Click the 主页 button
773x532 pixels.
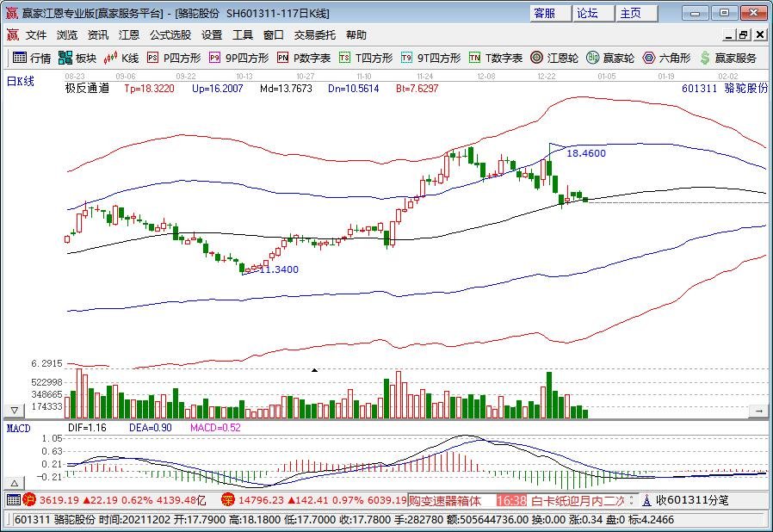pos(637,13)
